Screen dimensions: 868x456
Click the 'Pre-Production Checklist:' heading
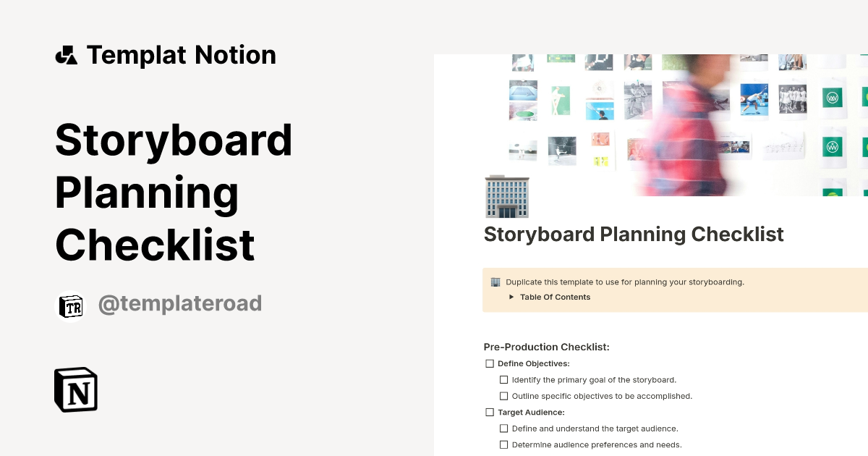tap(546, 347)
